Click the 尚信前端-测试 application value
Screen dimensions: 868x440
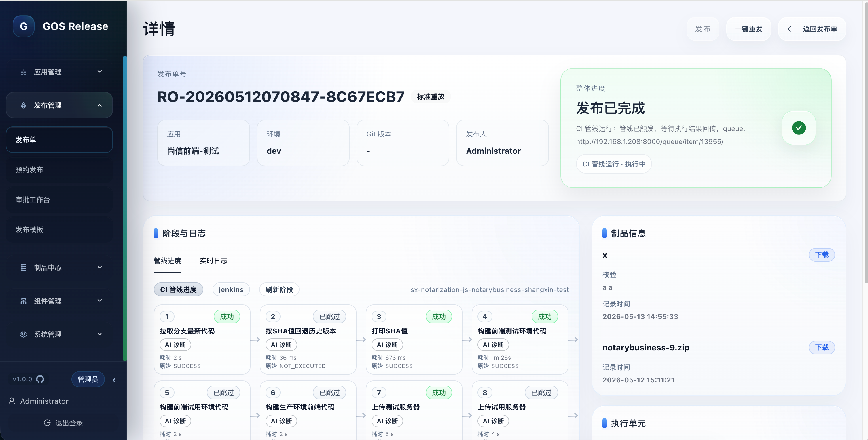pos(193,151)
